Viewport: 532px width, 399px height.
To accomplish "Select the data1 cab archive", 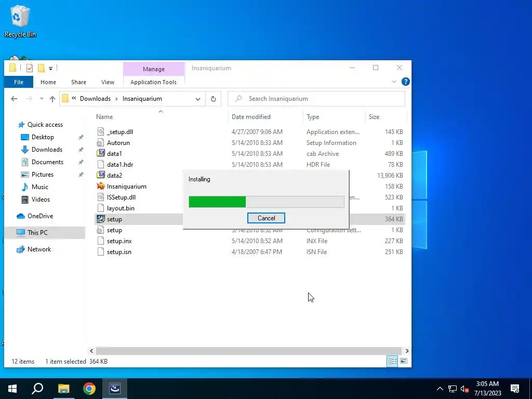I will 114,154.
